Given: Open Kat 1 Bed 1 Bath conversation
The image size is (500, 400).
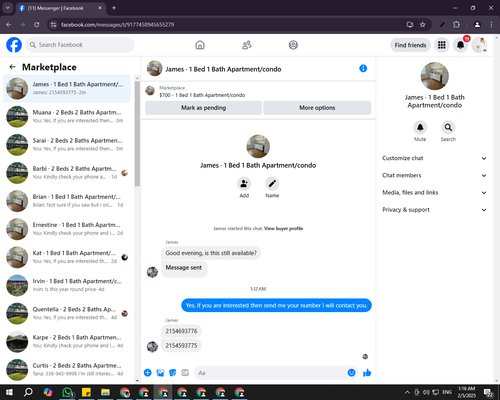Looking at the screenshot, I should pos(67,257).
